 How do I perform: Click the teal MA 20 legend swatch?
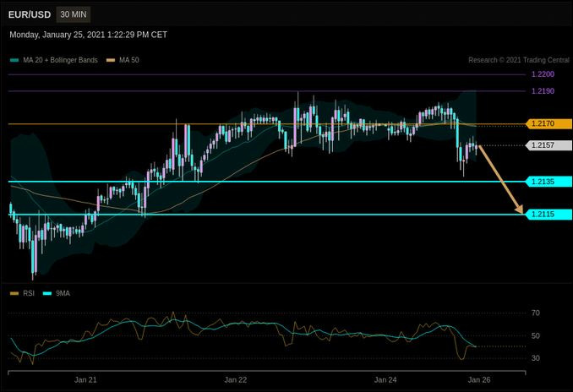(x=14, y=60)
